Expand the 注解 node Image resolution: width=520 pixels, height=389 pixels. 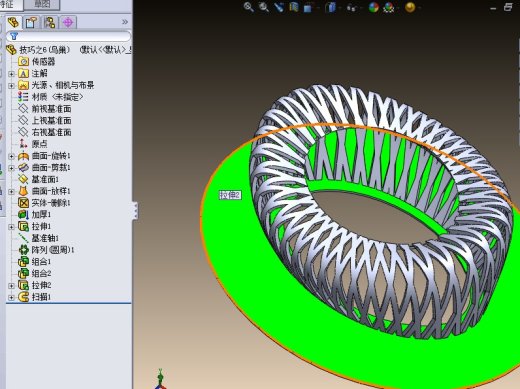(11, 73)
